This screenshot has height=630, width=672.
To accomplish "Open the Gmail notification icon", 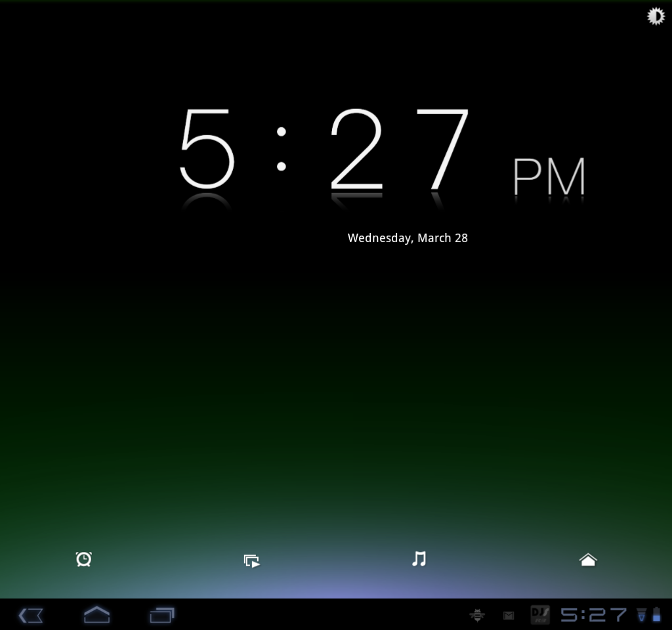I will [x=509, y=616].
